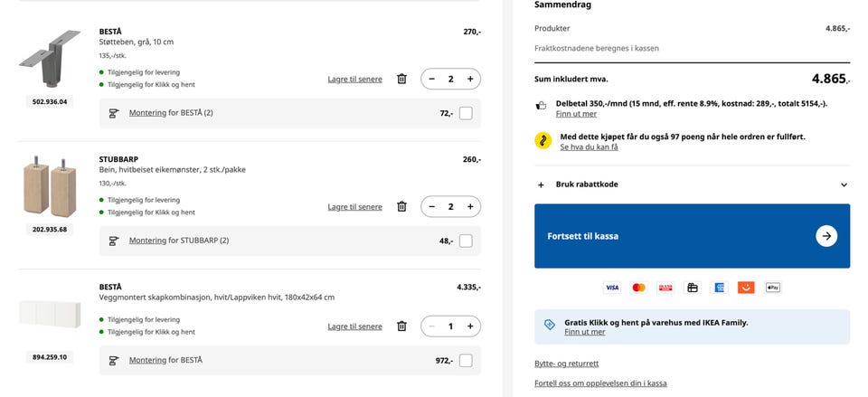This screenshot has width=868, height=397.
Task: Enable Montering for BESTÅ (2) checkbox
Action: [466, 113]
